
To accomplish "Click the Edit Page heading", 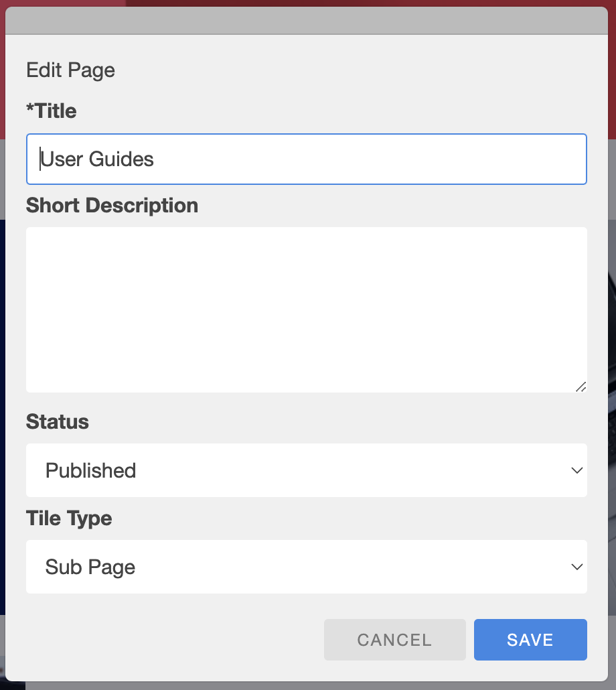I will [71, 70].
